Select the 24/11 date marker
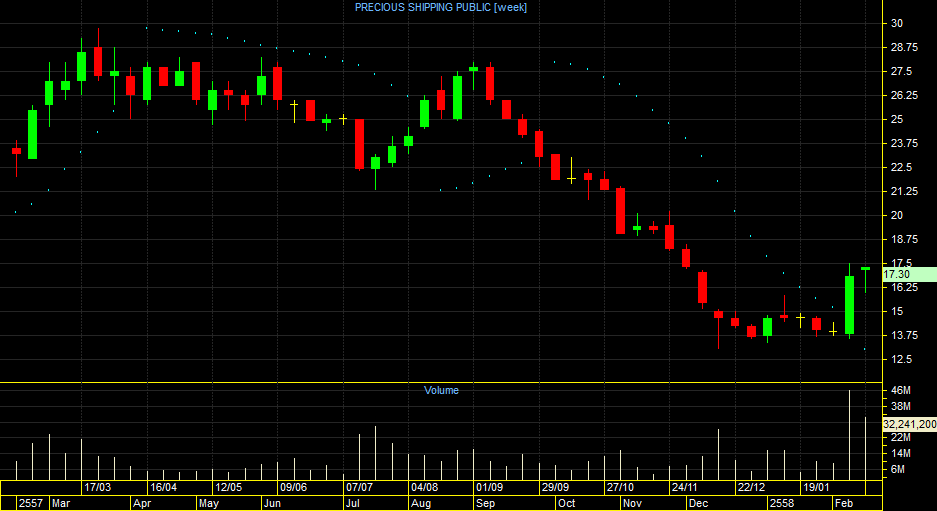The width and height of the screenshot is (937, 511). (685, 487)
